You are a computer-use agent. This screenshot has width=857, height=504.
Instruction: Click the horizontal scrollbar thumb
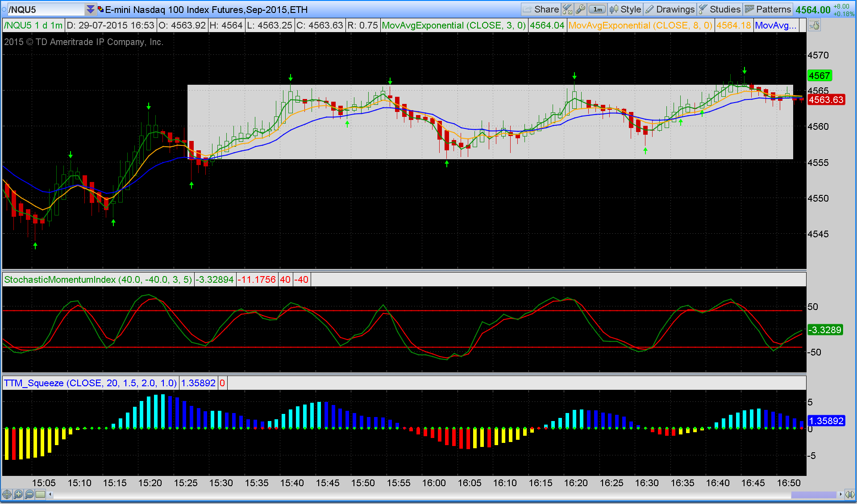[x=813, y=495]
